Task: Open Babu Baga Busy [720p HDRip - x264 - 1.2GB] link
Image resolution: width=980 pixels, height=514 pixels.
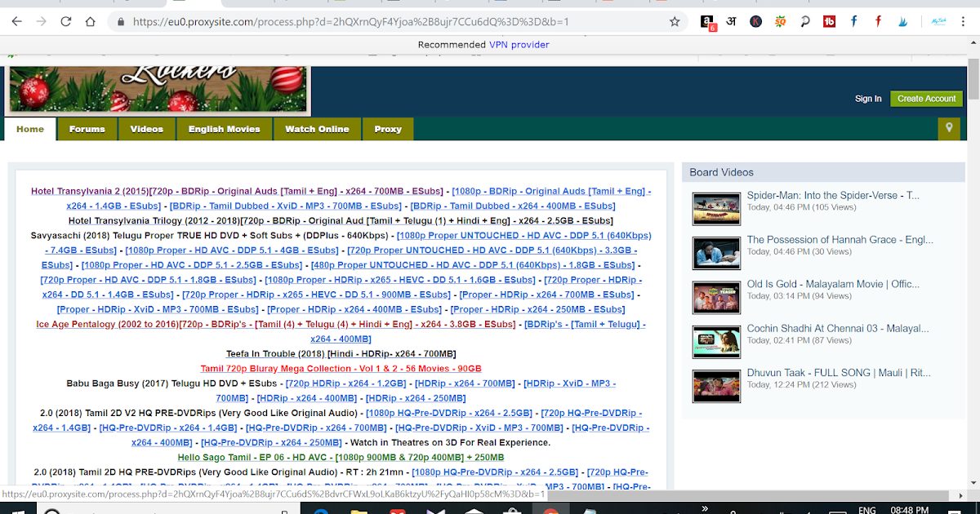Action: [x=345, y=383]
